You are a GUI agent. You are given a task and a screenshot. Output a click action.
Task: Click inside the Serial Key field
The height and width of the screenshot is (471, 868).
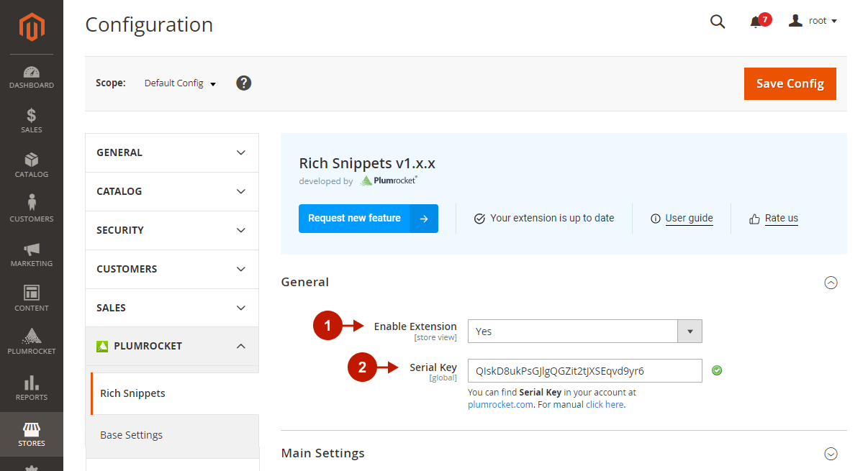click(x=585, y=370)
